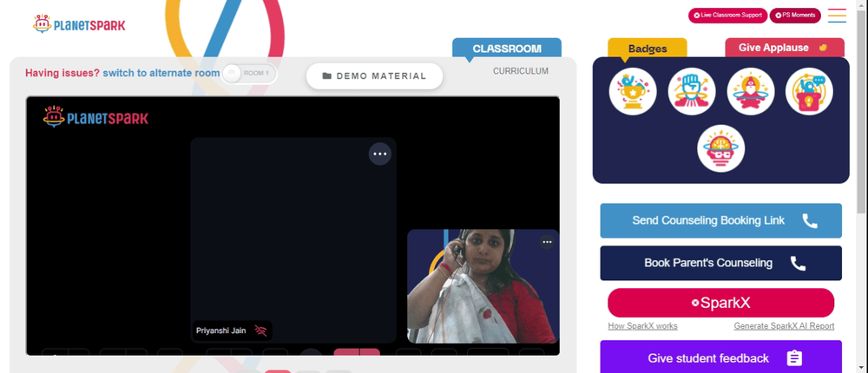
Task: Award the trophy badge
Action: (633, 91)
